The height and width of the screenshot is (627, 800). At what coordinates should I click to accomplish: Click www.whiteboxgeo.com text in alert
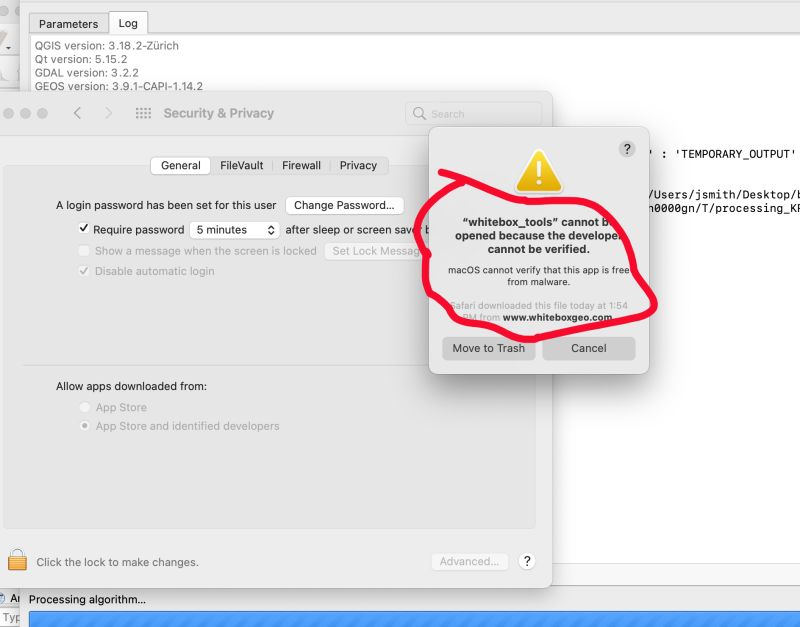[557, 317]
